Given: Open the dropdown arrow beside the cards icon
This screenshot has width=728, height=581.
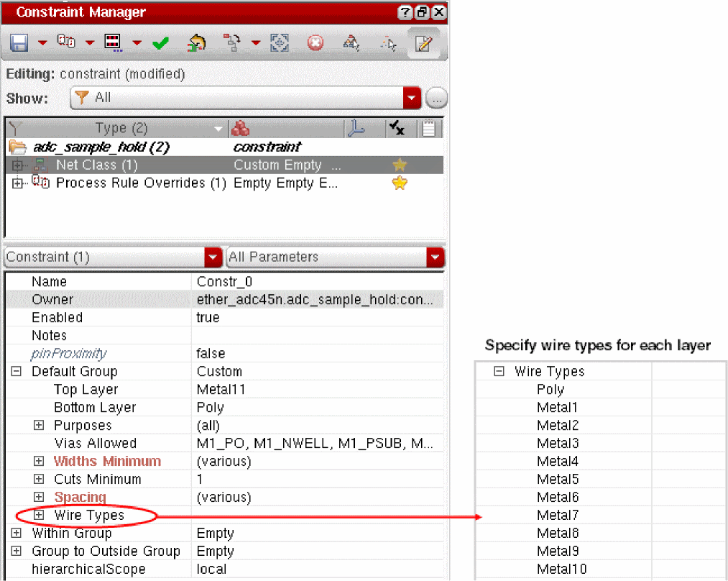Looking at the screenshot, I should coord(90,42).
